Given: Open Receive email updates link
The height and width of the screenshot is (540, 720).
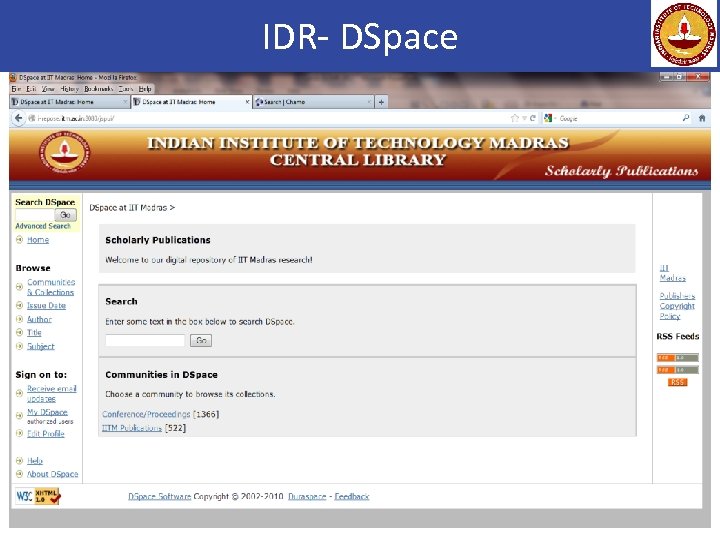Looking at the screenshot, I should pos(51,394).
